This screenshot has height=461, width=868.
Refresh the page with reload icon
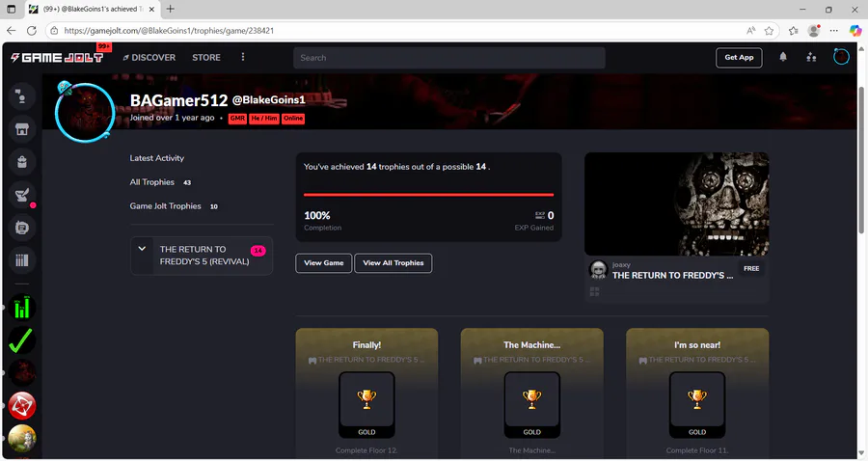(32, 31)
